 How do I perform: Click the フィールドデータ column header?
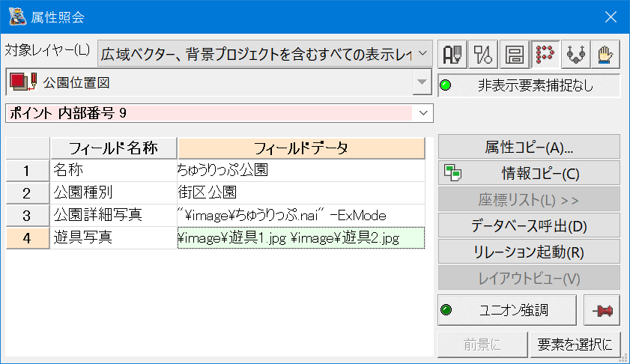click(x=301, y=148)
